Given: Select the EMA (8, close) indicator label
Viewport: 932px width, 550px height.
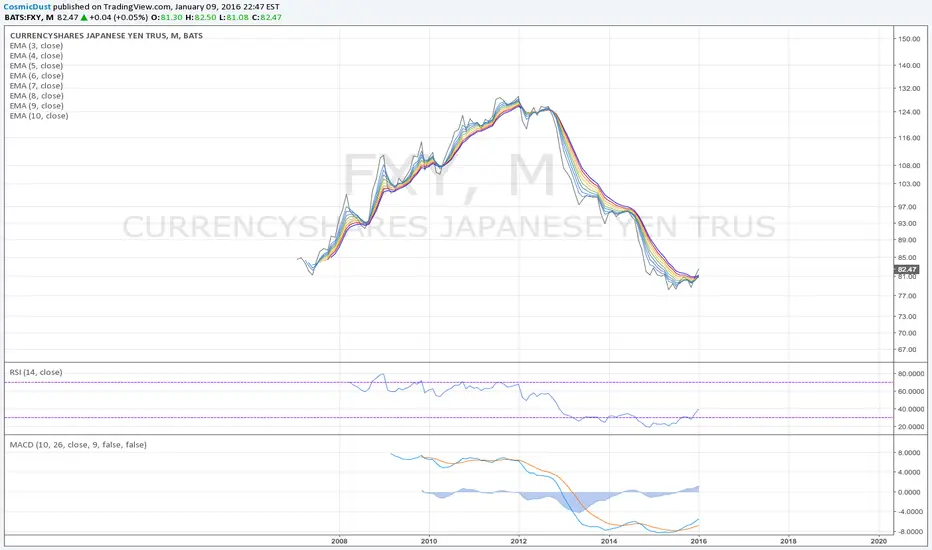Looking at the screenshot, I should [36, 96].
